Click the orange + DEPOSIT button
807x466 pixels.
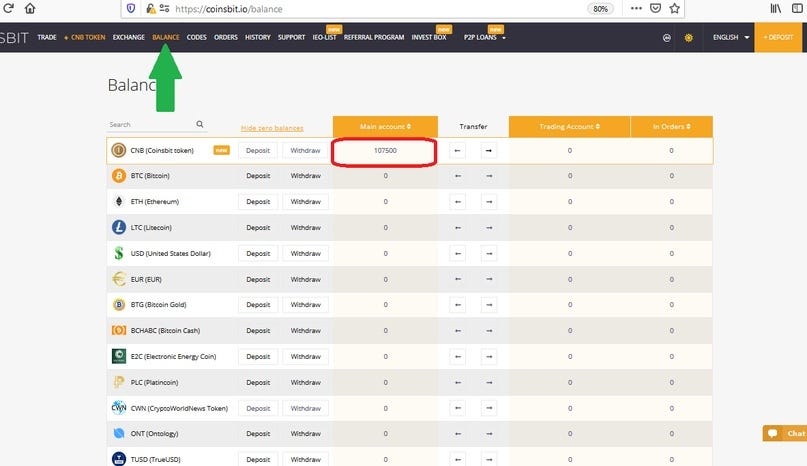point(778,37)
